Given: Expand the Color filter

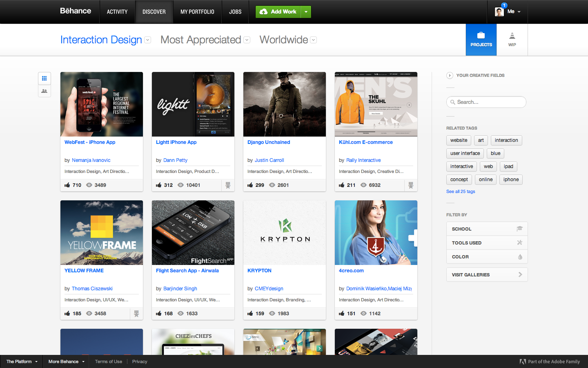Looking at the screenshot, I should (x=487, y=257).
